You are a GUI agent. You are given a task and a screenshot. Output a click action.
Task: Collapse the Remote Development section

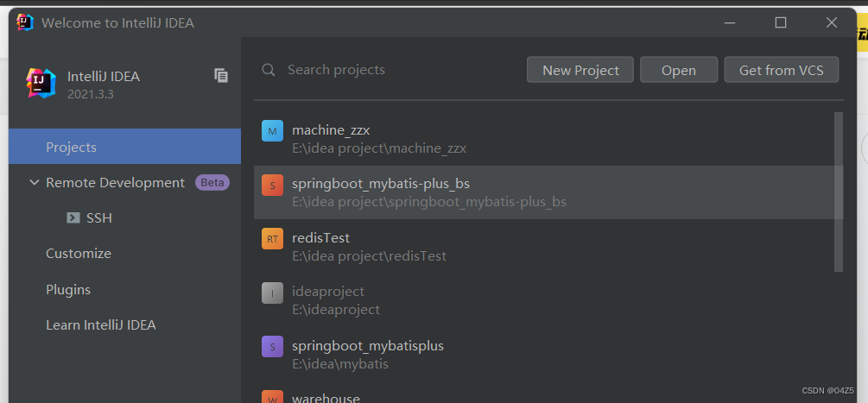pos(35,183)
